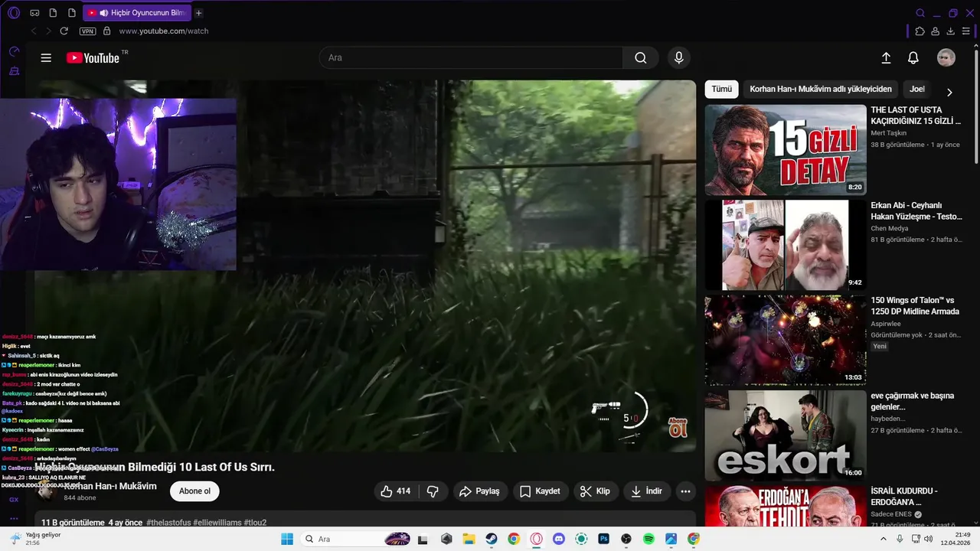Open Photoshop from the taskbar
This screenshot has width=980, height=551.
click(x=603, y=540)
